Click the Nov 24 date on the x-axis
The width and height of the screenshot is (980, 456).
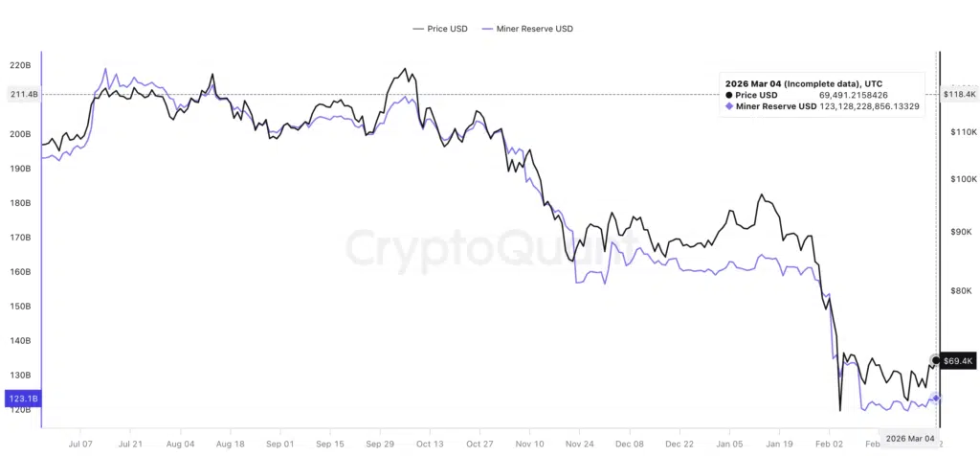579,445
